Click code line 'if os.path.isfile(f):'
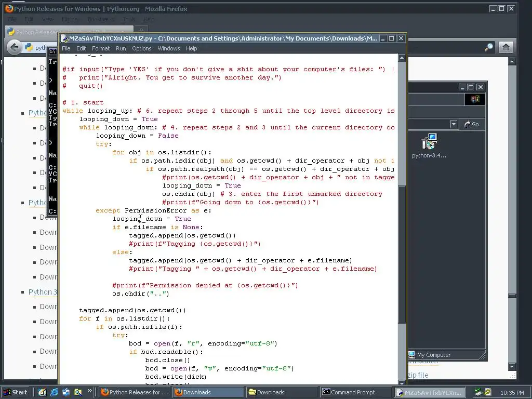 (x=139, y=327)
